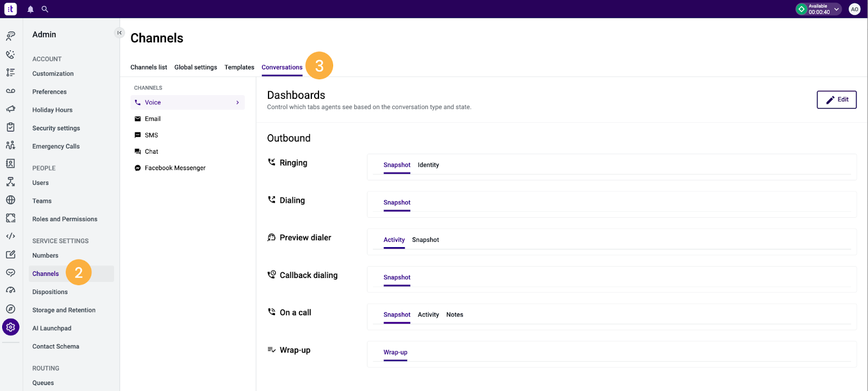
Task: Select Snapshot tab in Callback dialing row
Action: 397,278
